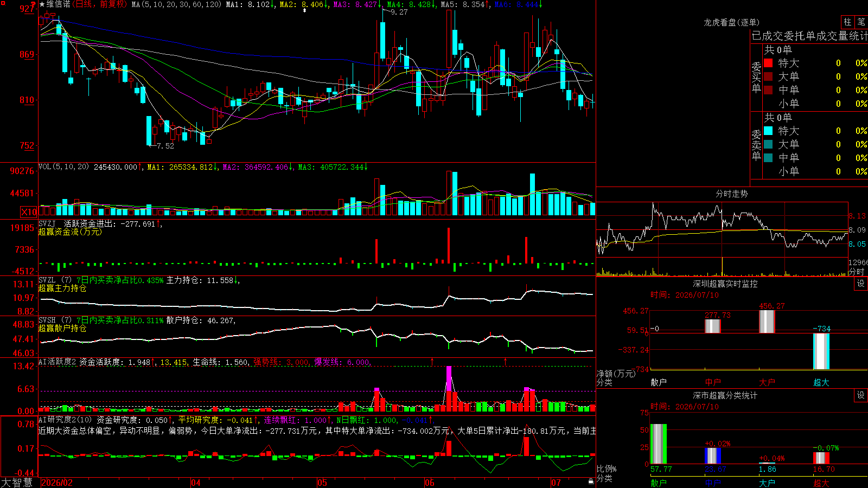This screenshot has height=488, width=868.
Task: Click the 05 month marker on time axis
Action: click(x=322, y=483)
